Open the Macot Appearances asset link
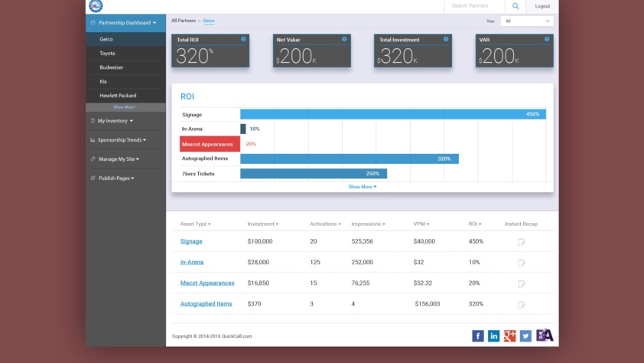Viewport: 644px width, 363px height. click(x=207, y=283)
